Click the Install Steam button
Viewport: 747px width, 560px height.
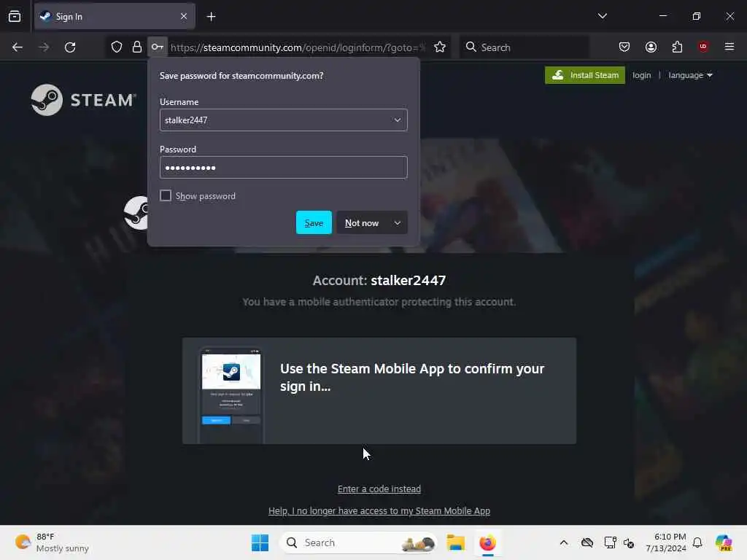click(x=584, y=75)
